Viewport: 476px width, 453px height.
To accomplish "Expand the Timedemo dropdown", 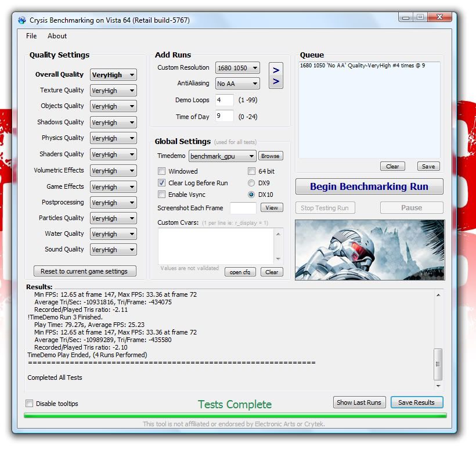I will tap(222, 156).
